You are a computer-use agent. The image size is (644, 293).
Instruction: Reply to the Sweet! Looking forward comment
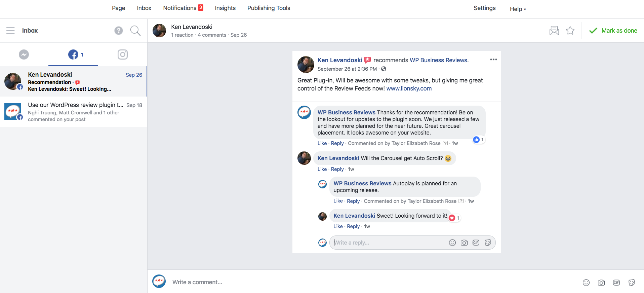point(353,226)
